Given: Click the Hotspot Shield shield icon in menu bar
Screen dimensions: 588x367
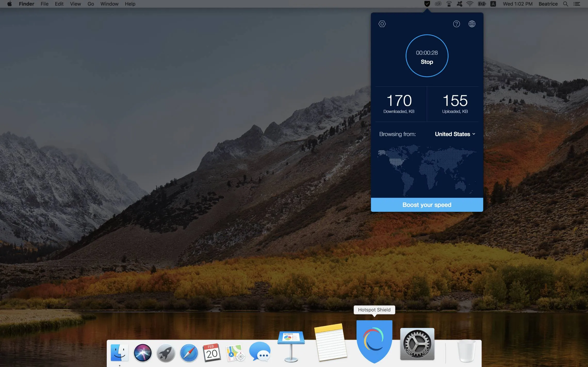Looking at the screenshot, I should pos(427,4).
